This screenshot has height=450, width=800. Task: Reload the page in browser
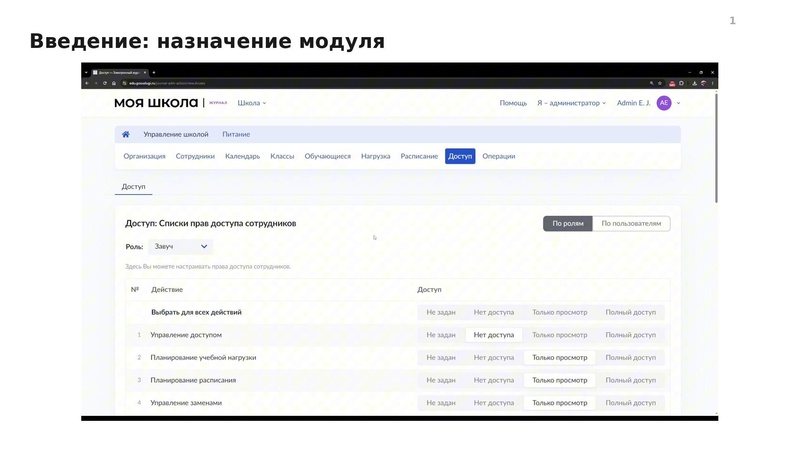point(105,83)
